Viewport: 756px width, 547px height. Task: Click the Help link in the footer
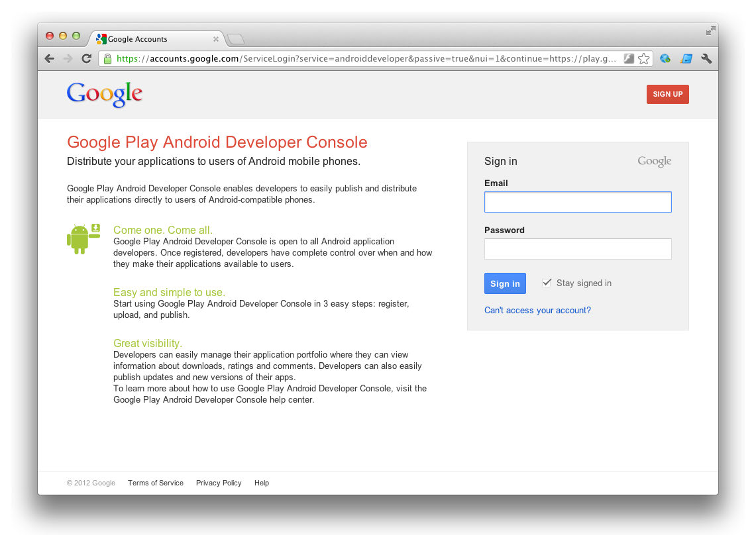[262, 483]
